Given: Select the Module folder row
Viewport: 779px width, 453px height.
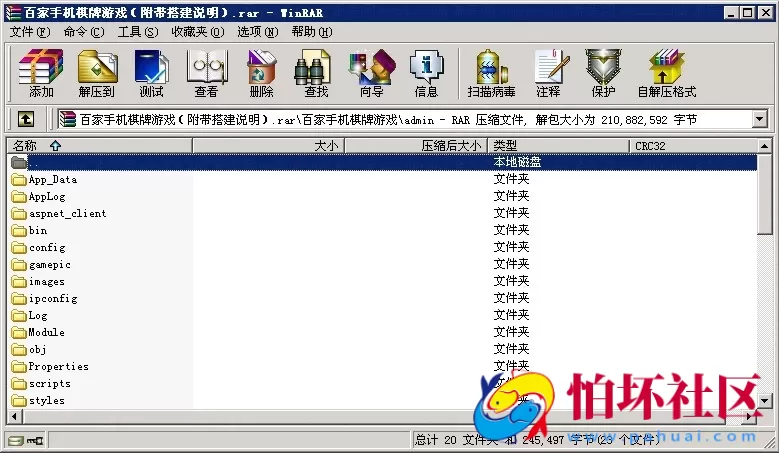Looking at the screenshot, I should coord(383,332).
